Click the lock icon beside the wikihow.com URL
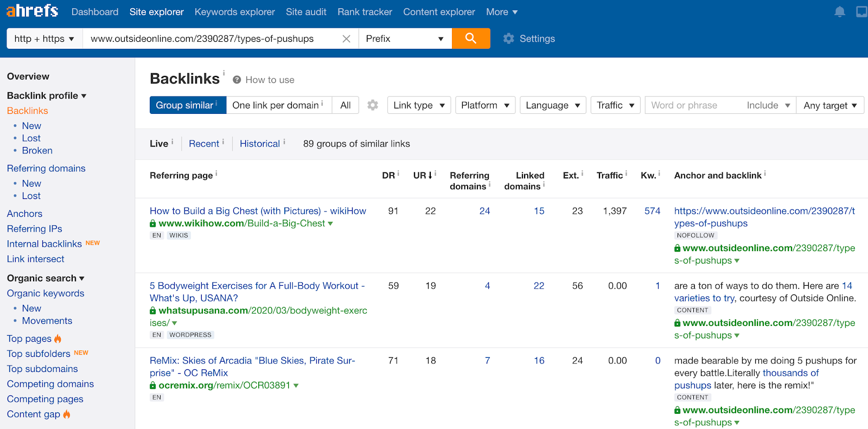 [153, 223]
